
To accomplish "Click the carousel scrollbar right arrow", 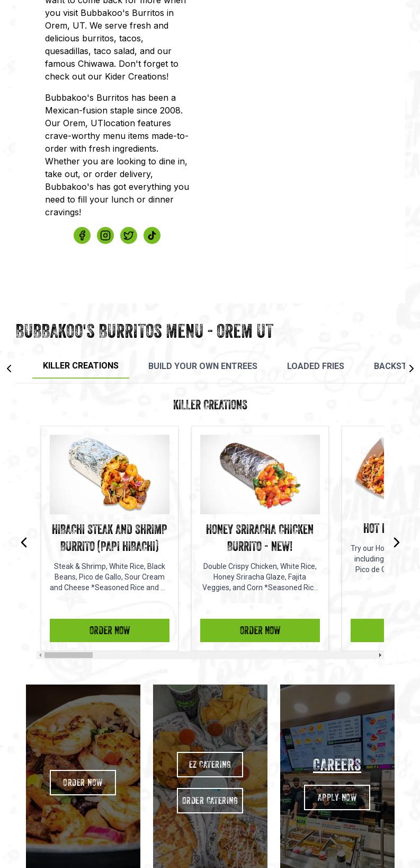I will coord(380,655).
